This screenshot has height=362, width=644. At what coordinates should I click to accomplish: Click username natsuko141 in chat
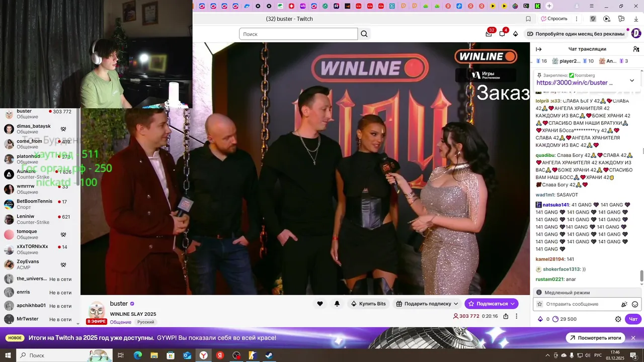pyautogui.click(x=555, y=205)
